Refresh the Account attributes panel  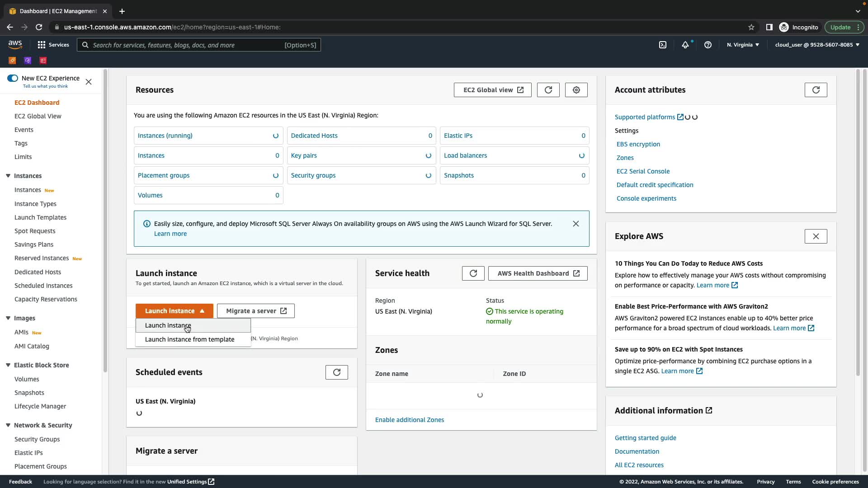(x=816, y=90)
